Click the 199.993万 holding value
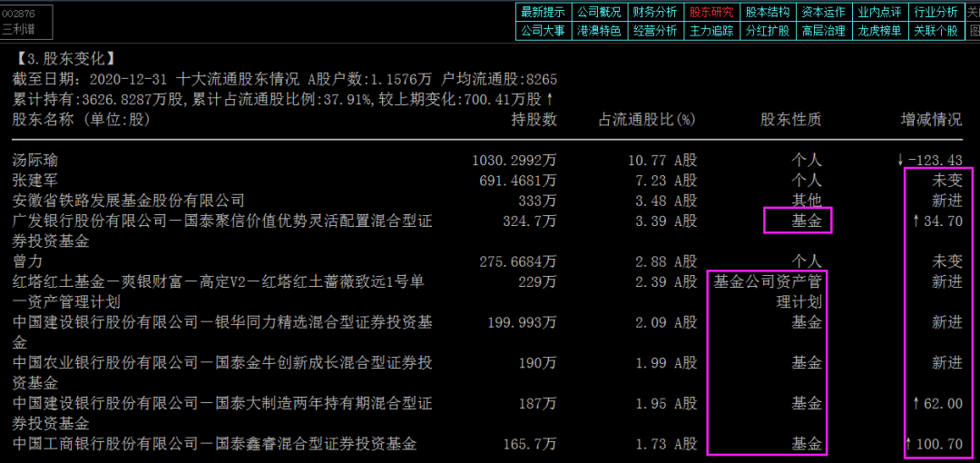Screen dimensions: 980x463 coord(522,322)
